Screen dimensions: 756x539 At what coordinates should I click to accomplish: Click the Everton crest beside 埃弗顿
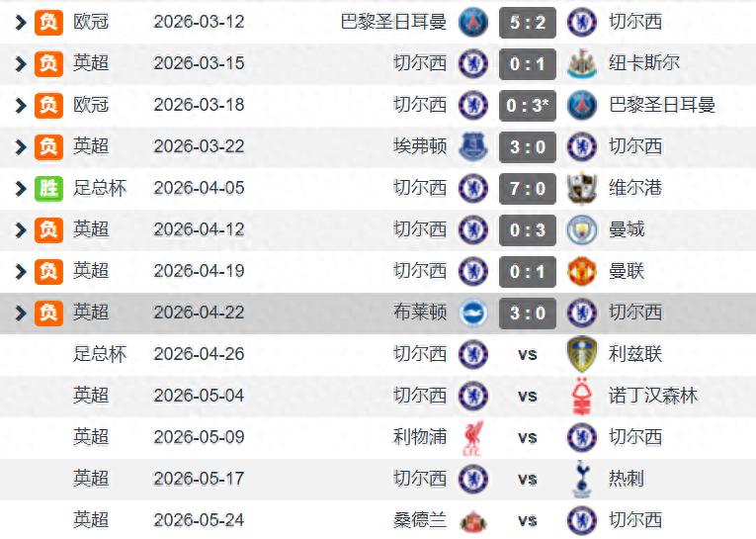[x=473, y=145]
